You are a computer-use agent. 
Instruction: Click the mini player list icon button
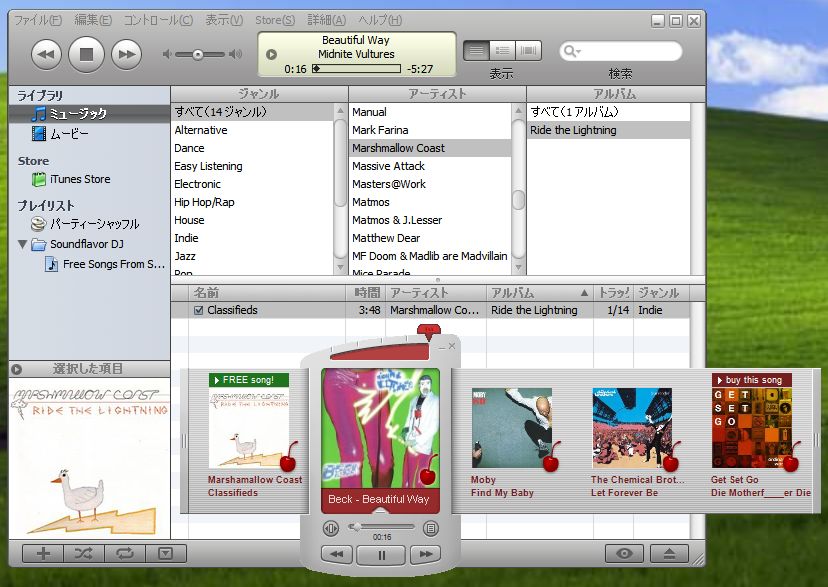point(431,528)
